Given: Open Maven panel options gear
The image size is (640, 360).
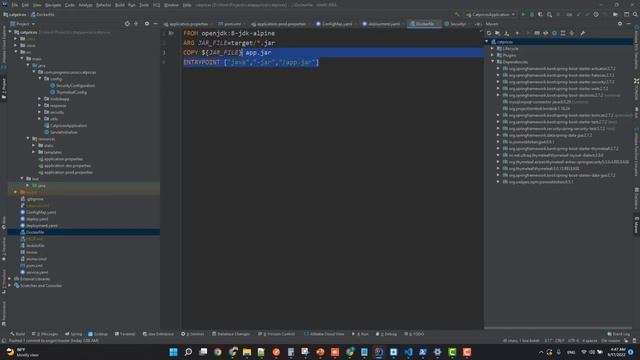Looking at the screenshot, I should pyautogui.click(x=620, y=24).
